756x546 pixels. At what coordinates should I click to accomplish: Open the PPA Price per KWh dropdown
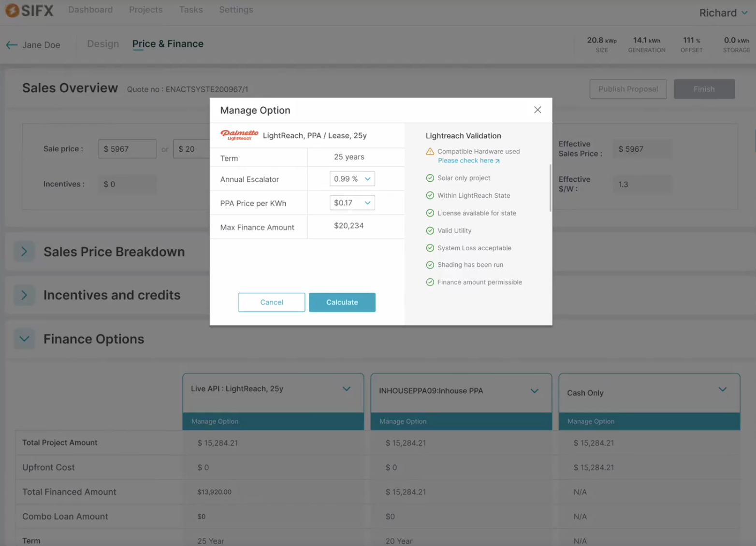coord(352,203)
